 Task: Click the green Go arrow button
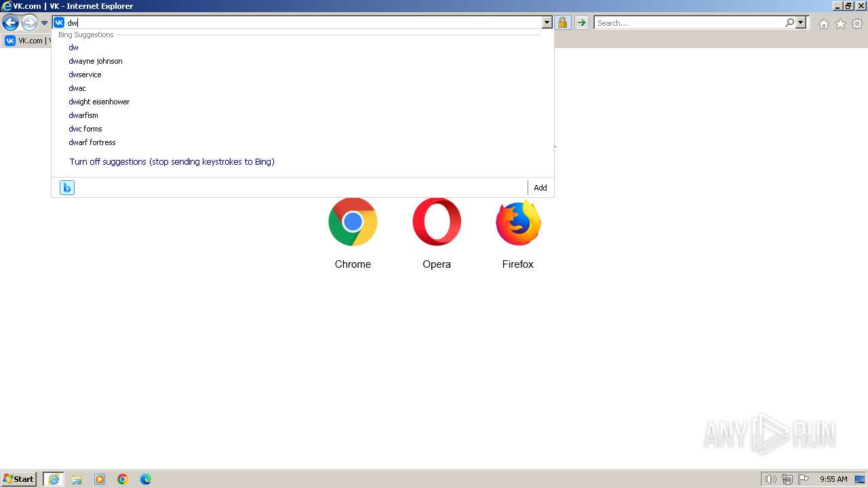tap(581, 22)
